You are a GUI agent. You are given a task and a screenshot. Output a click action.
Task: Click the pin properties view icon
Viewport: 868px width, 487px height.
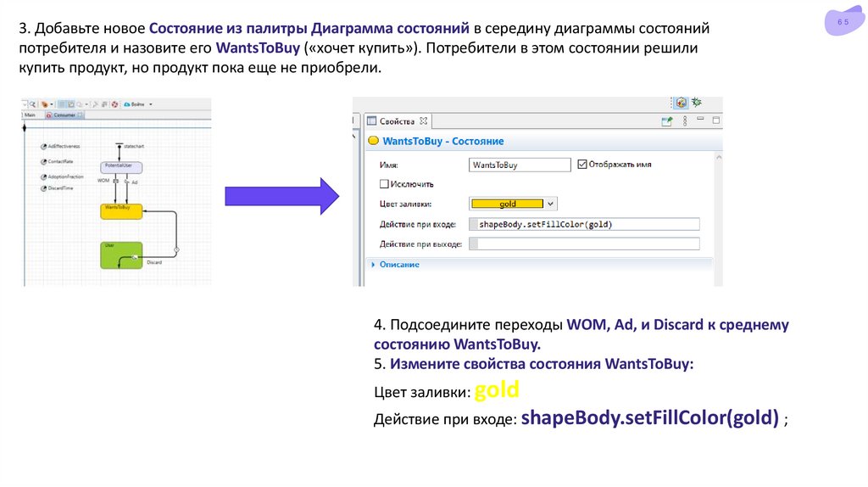(667, 120)
